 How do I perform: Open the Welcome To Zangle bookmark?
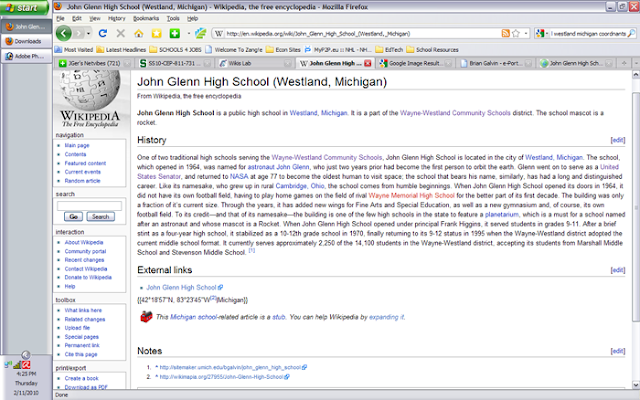coord(234,50)
